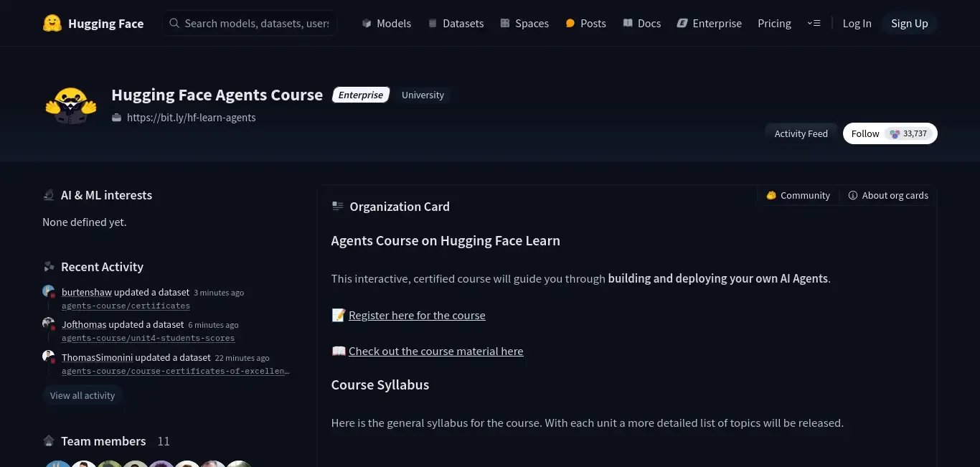Follow the Agents Course organization

click(x=865, y=133)
